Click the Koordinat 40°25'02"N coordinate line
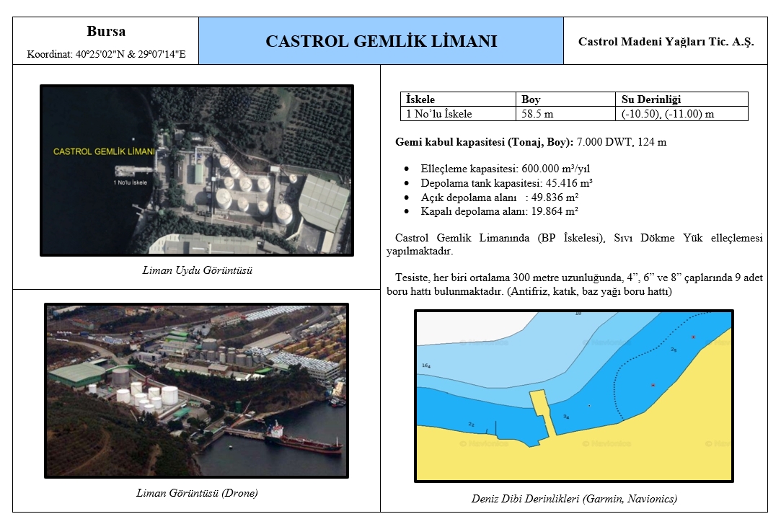 point(106,54)
